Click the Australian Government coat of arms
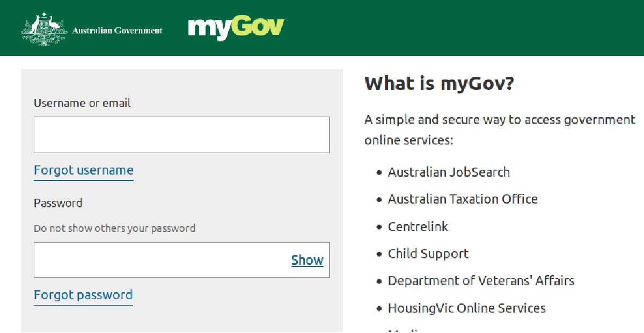This screenshot has height=333, width=644. (x=44, y=30)
